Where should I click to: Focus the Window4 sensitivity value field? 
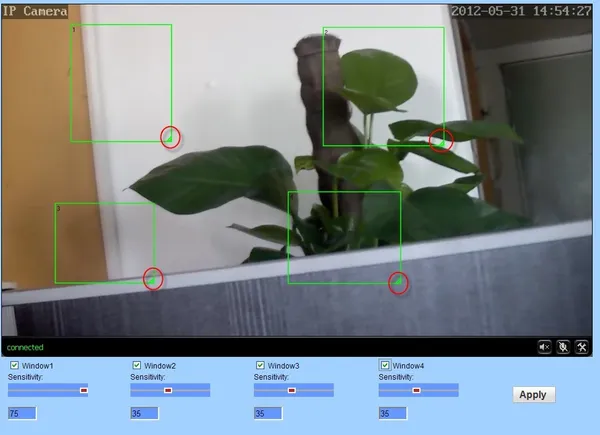[392, 413]
